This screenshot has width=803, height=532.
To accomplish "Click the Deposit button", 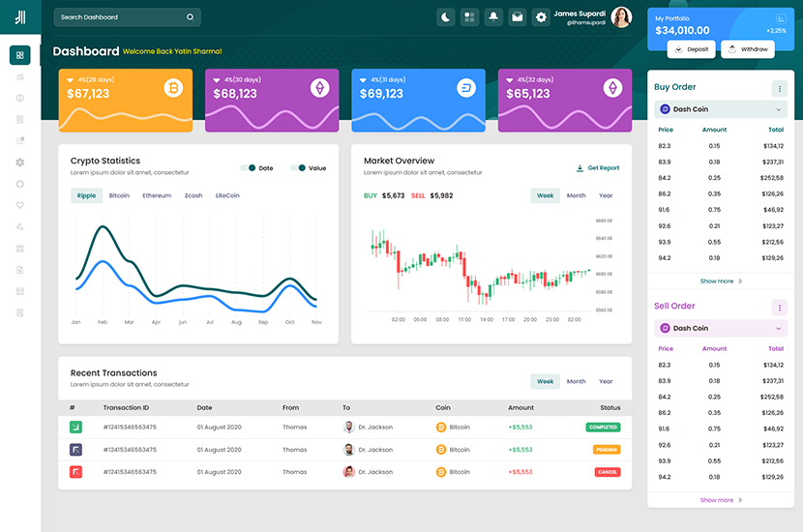I will 690,49.
